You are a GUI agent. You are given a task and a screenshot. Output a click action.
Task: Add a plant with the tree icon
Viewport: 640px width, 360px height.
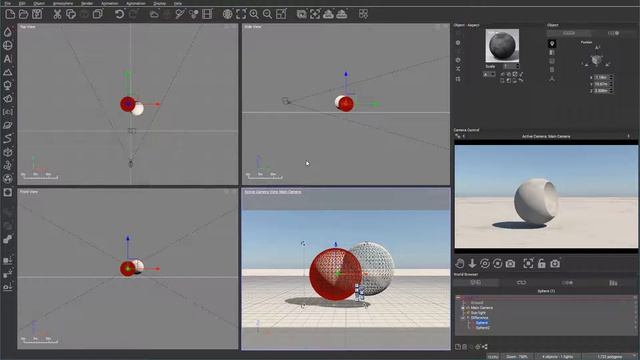pos(8,85)
